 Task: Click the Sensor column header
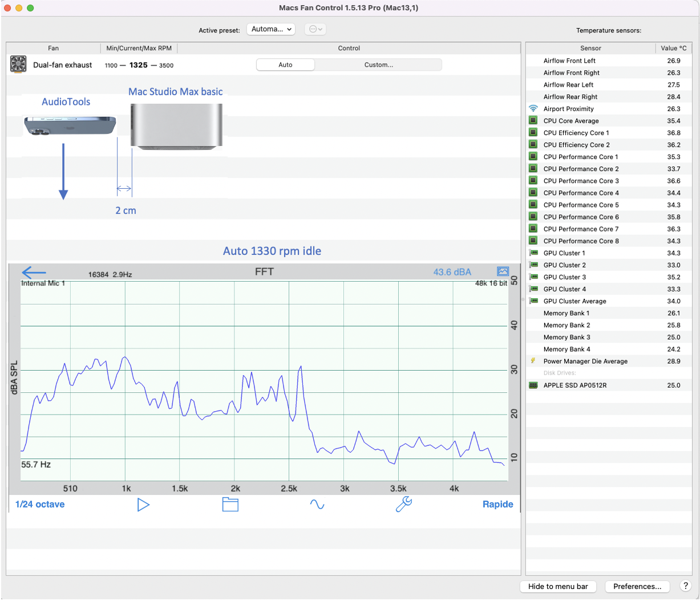click(x=590, y=48)
